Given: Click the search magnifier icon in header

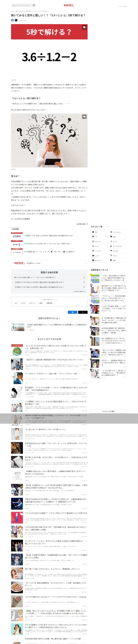Looking at the screenshot, I should tap(34, 5).
